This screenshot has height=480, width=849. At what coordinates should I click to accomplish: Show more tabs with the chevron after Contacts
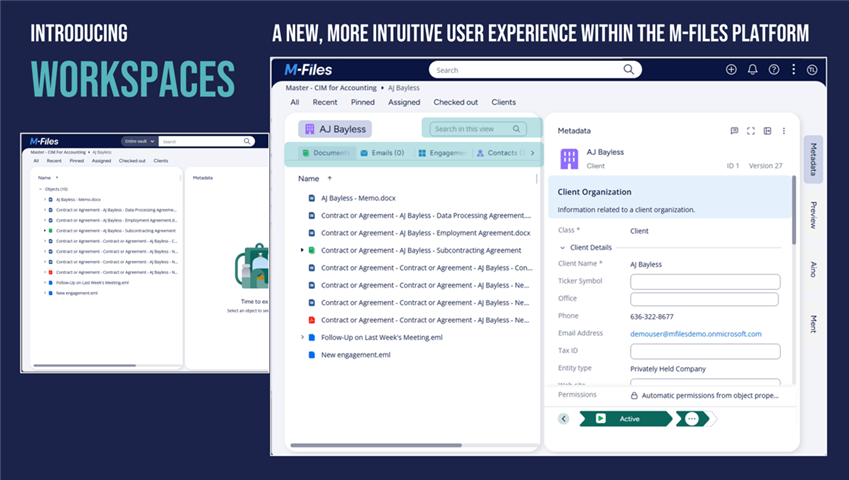coord(533,153)
